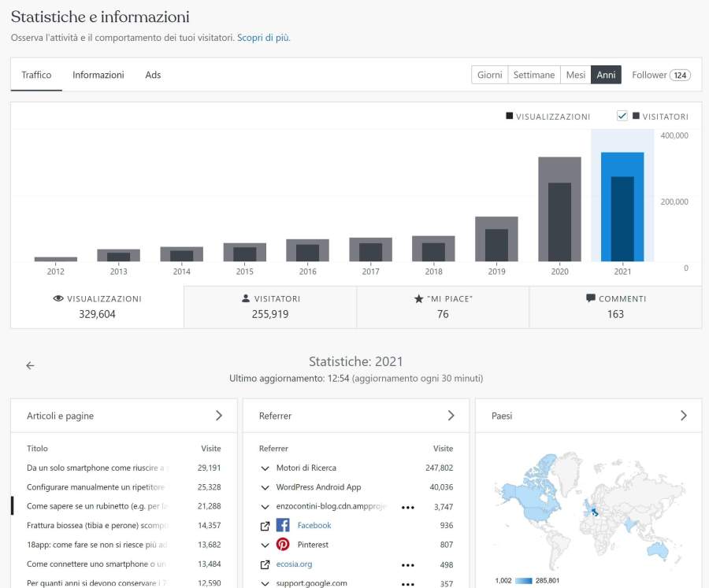Click the Pinterest logo icon in Referrer
709x588 pixels.
283,545
